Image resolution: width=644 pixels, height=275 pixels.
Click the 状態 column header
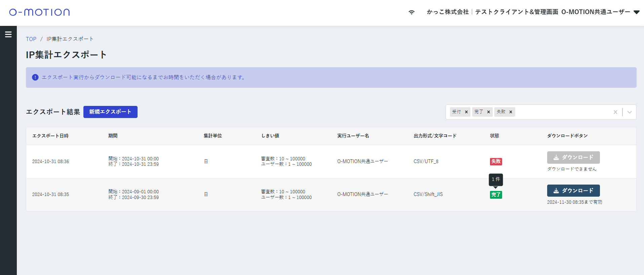(x=494, y=136)
